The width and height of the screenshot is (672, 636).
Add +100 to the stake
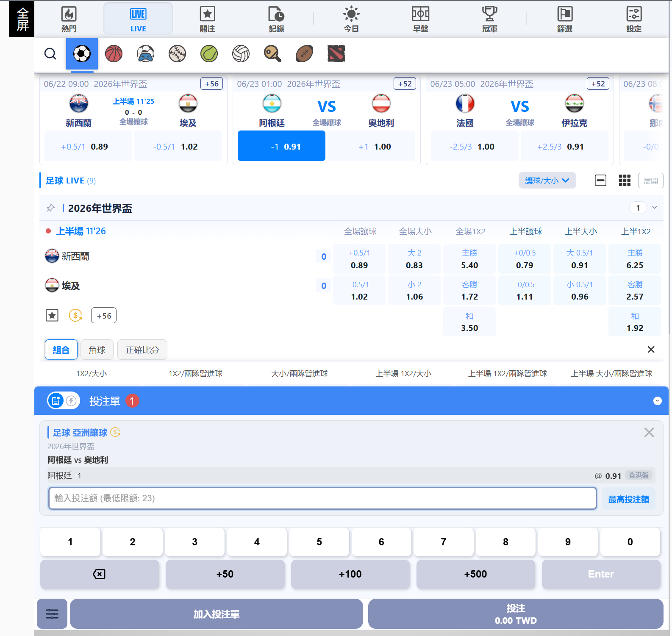pyautogui.click(x=350, y=574)
